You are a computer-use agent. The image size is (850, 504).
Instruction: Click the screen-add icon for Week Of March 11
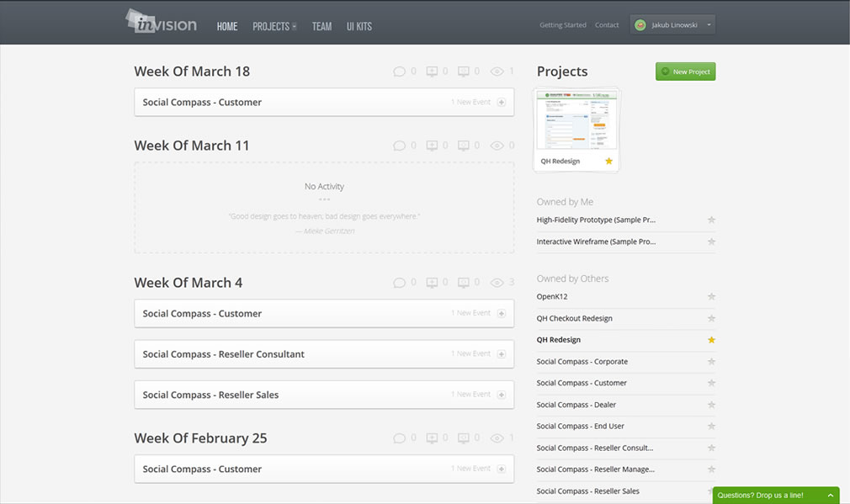pyautogui.click(x=432, y=146)
